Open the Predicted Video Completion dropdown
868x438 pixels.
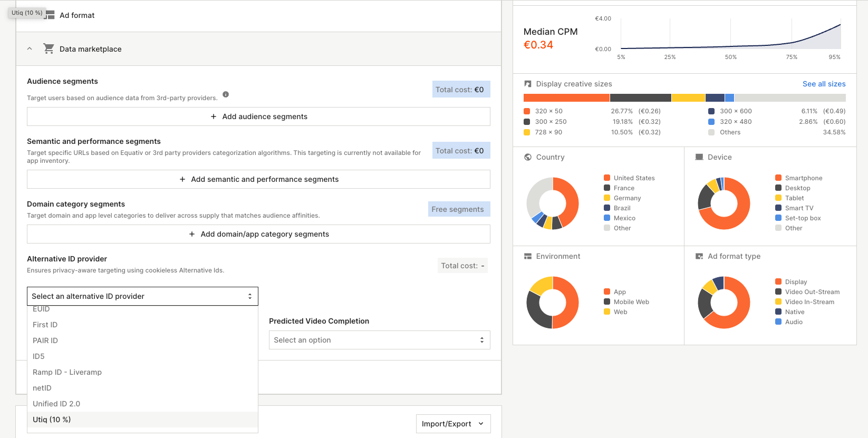click(x=379, y=340)
